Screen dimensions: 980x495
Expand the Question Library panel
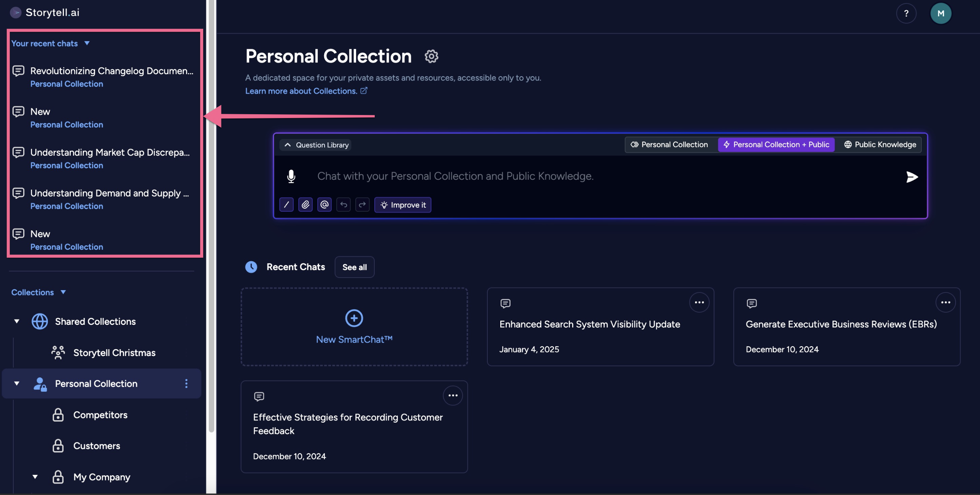(316, 145)
